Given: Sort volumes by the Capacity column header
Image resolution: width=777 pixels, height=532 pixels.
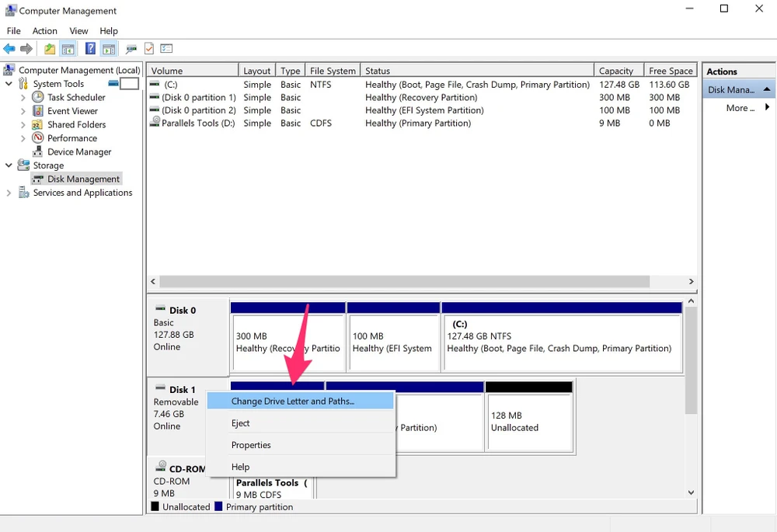Looking at the screenshot, I should 616,71.
